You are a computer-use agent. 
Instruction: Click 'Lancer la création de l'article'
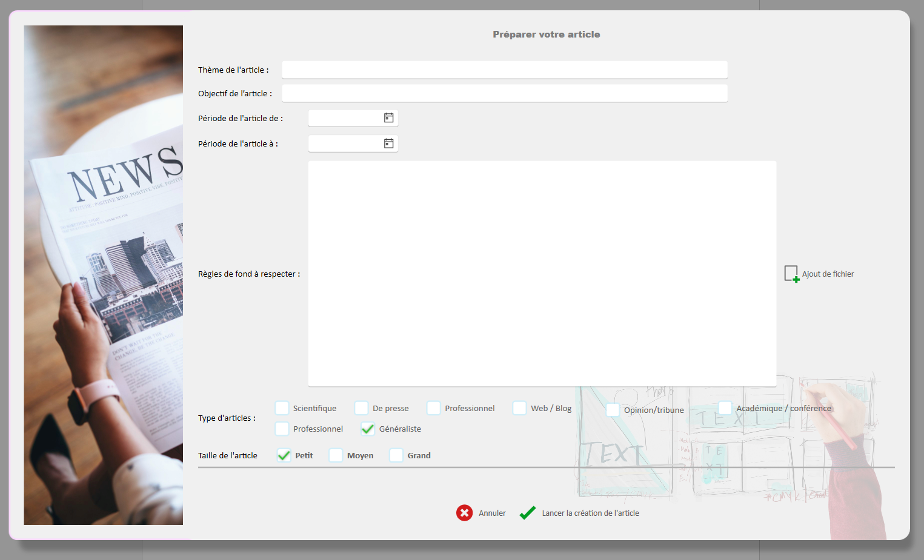tap(590, 513)
